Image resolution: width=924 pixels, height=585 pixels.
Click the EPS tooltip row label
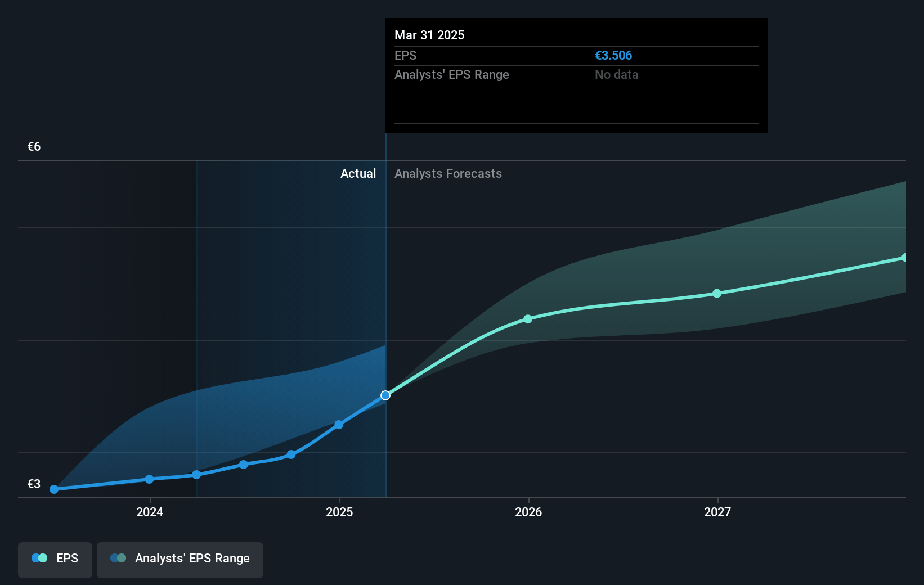[405, 56]
